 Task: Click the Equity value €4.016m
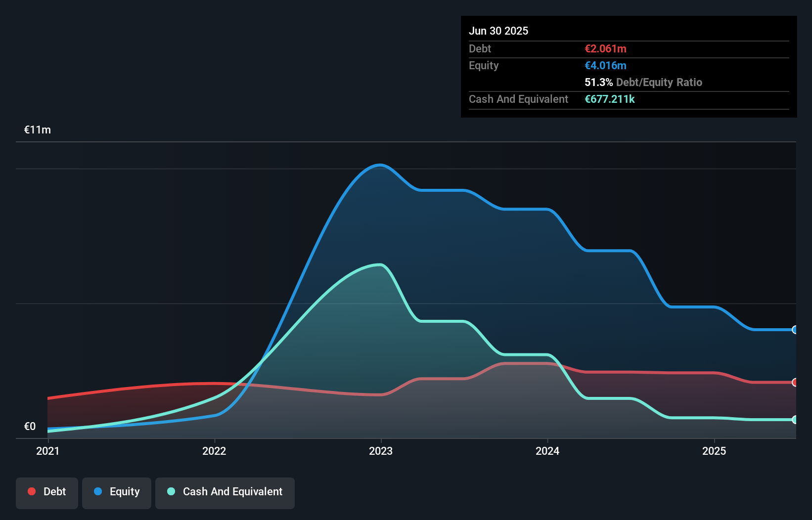[605, 65]
